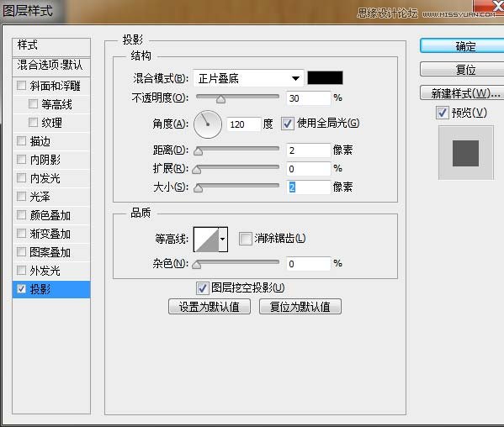The image size is (504, 427).
Task: Open the 混合模式 正片叠底 dropdown
Action: tap(248, 78)
